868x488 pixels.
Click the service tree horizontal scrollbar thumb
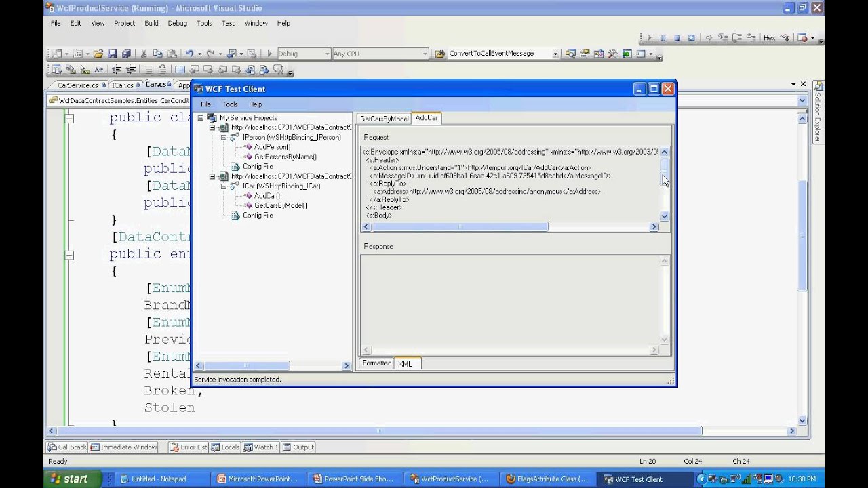pyautogui.click(x=246, y=366)
